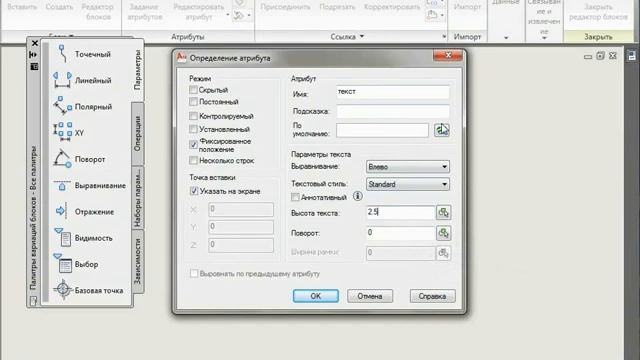Click the Вставить ribbon button

point(22,7)
